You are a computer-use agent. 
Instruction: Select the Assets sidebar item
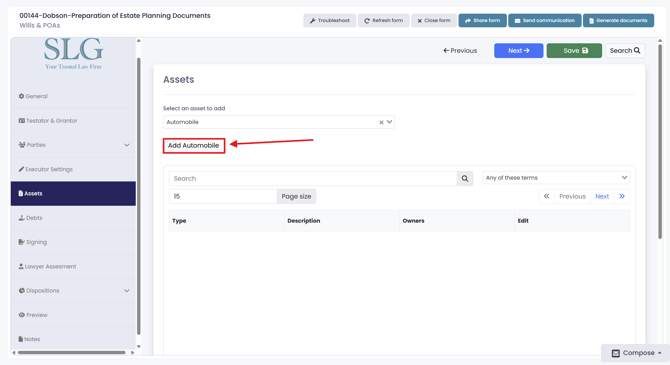pos(73,194)
